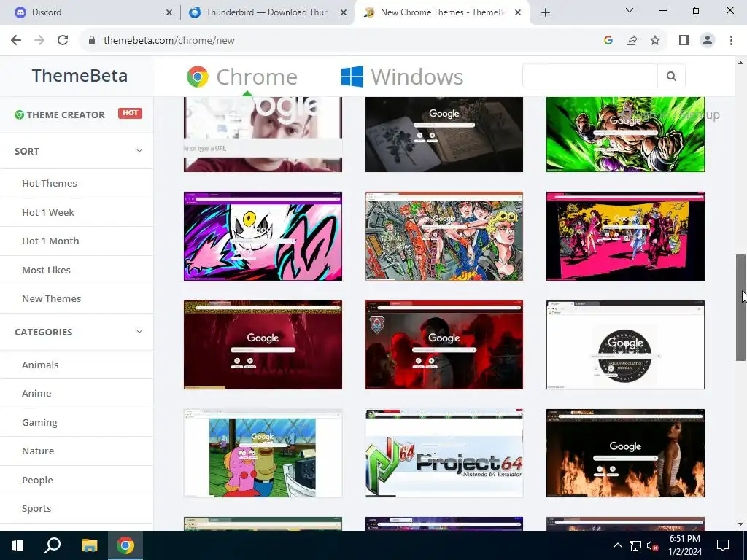The height and width of the screenshot is (560, 747).
Task: Close the New Chrome Themes tab
Action: [518, 12]
